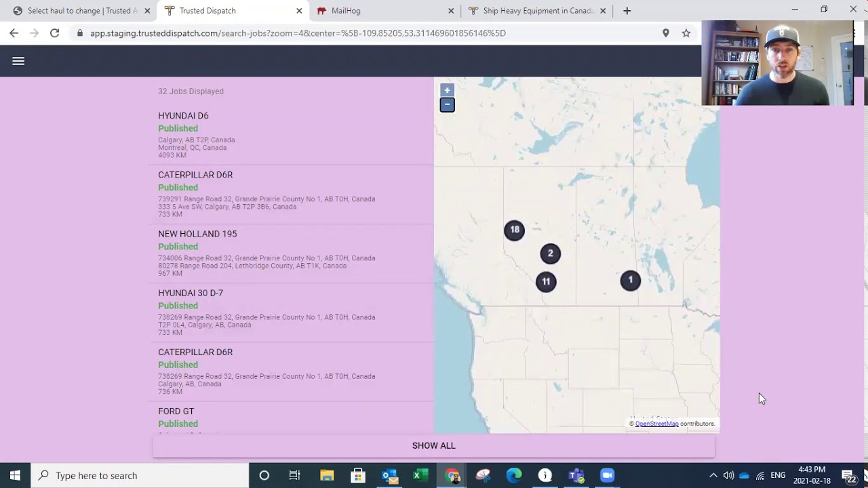Open the volume control in system tray
This screenshot has height=488, width=868.
729,476
